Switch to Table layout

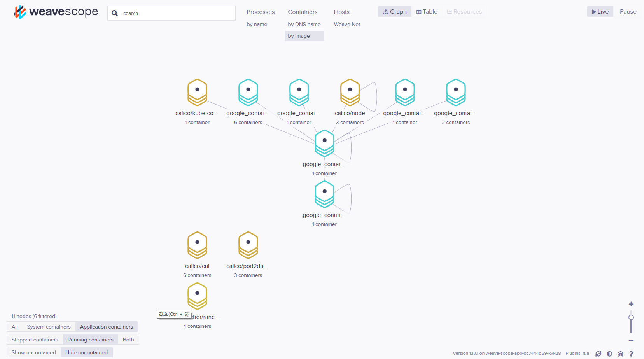[427, 12]
